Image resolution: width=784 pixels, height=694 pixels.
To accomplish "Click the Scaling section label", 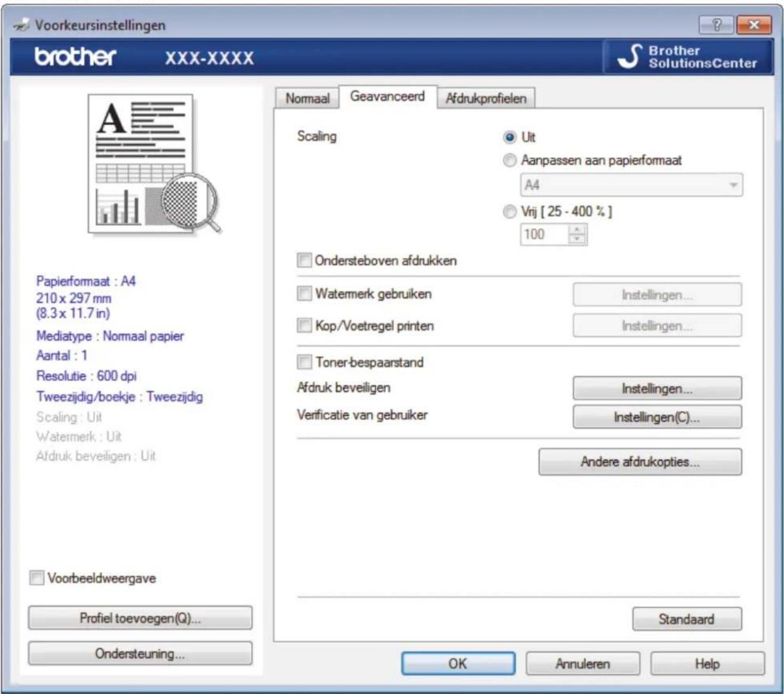I will click(317, 136).
